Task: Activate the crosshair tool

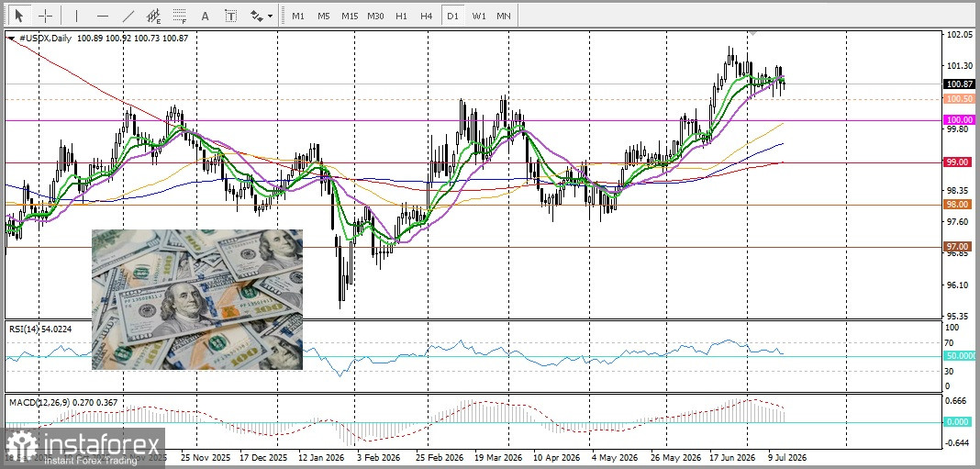Action: tap(45, 16)
